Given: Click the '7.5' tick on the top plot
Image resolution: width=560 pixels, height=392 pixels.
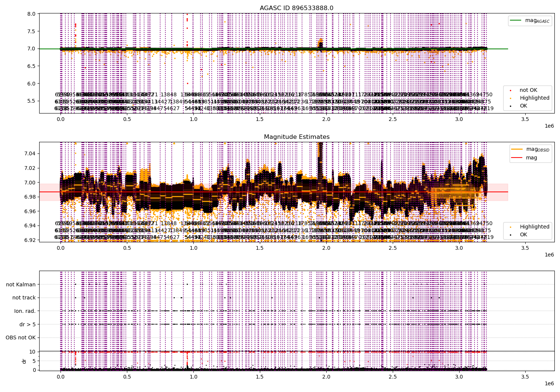Looking at the screenshot, I should (x=32, y=31).
